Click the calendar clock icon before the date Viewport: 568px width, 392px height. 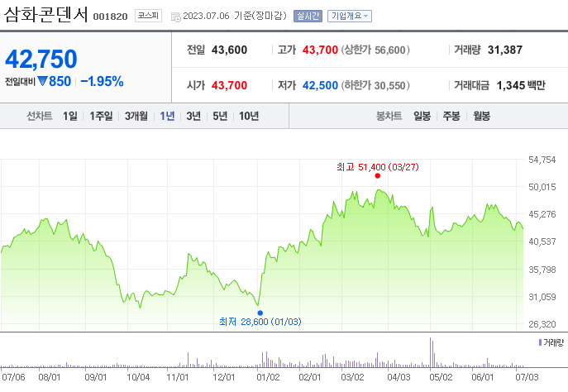pyautogui.click(x=175, y=17)
